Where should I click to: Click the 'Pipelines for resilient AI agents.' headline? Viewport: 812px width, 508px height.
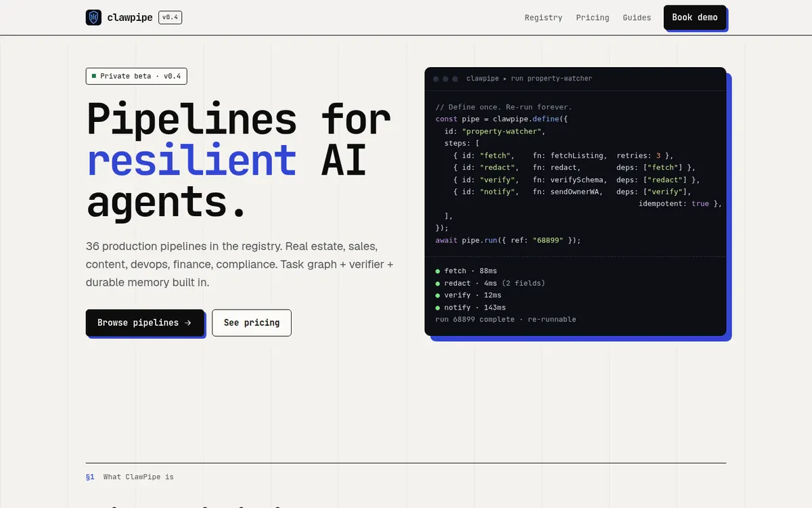point(238,161)
